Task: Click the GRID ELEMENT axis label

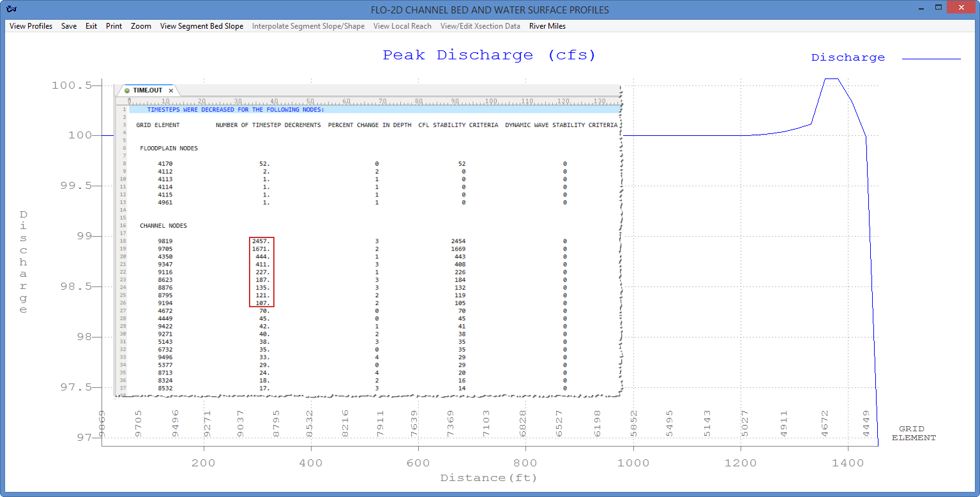Action: point(913,433)
